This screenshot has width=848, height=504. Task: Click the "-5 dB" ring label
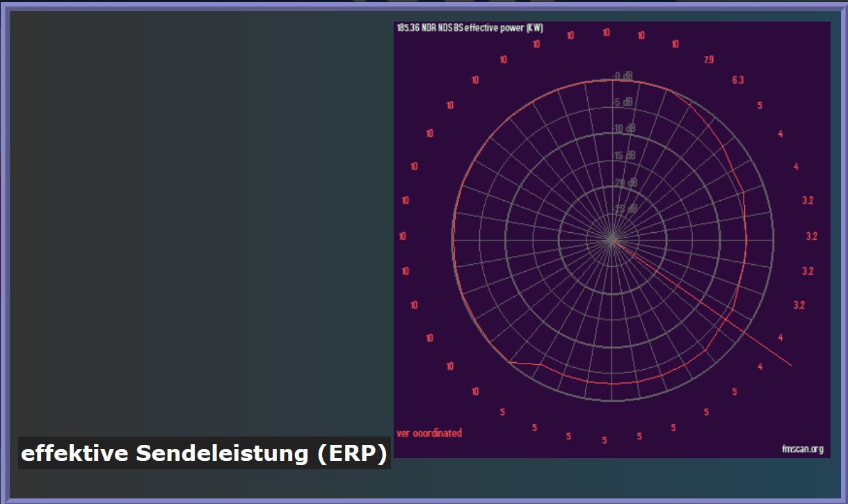(x=623, y=102)
